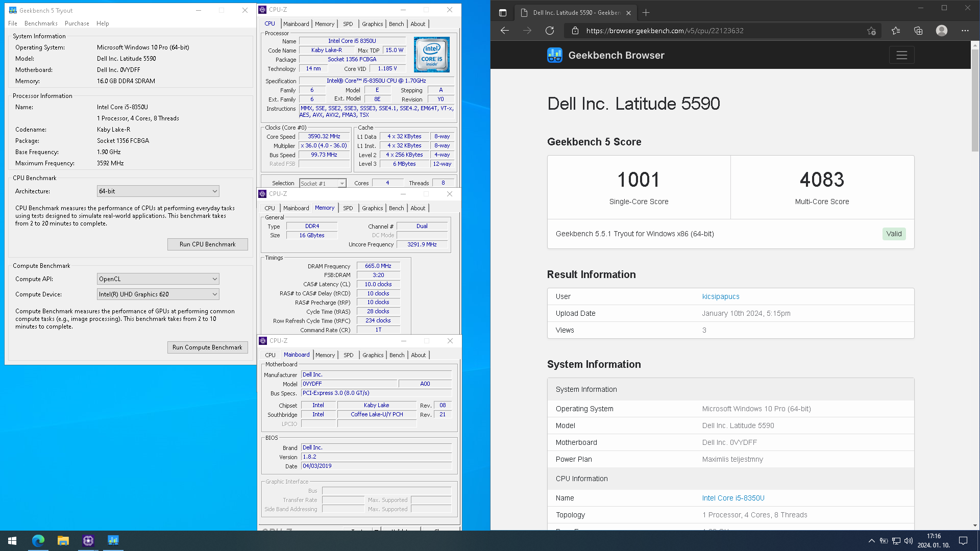Click the Upload Date January 10th 2024 value
This screenshot has height=551, width=980.
[746, 313]
